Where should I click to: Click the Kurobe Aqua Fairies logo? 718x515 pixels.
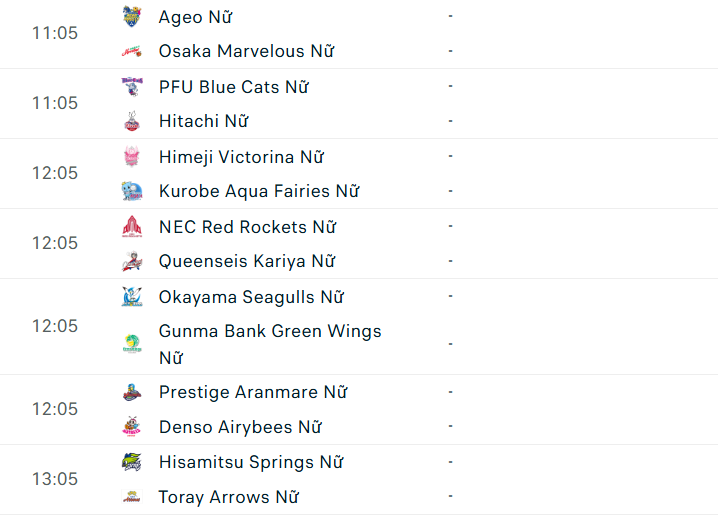tap(132, 191)
